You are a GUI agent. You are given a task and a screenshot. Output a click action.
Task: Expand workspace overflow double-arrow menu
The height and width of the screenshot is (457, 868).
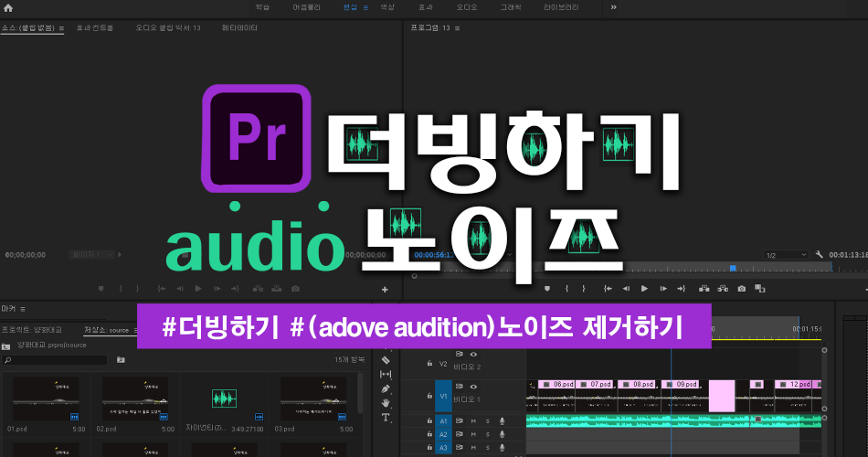pos(613,7)
